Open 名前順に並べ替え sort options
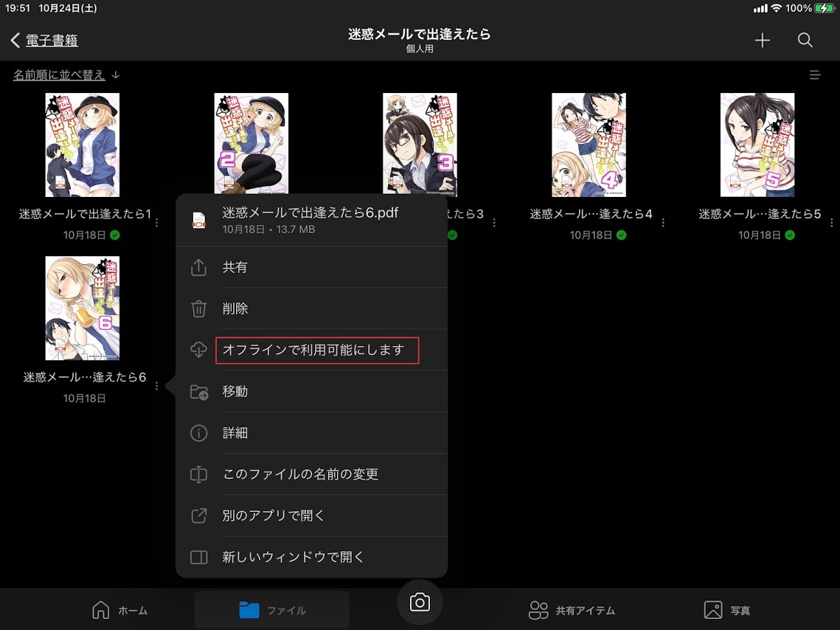The image size is (840, 630). [59, 75]
